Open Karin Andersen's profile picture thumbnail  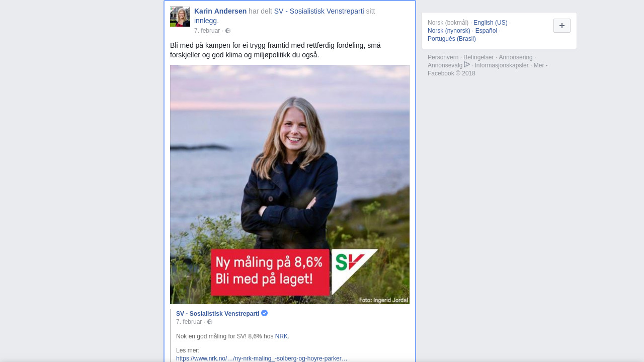click(x=180, y=17)
